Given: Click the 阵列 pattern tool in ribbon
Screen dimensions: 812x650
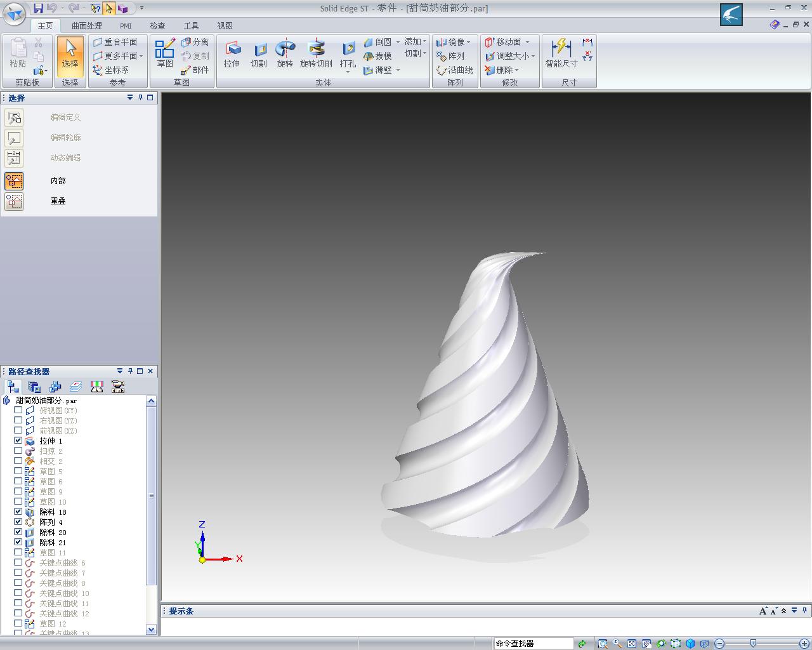Looking at the screenshot, I should tap(450, 56).
